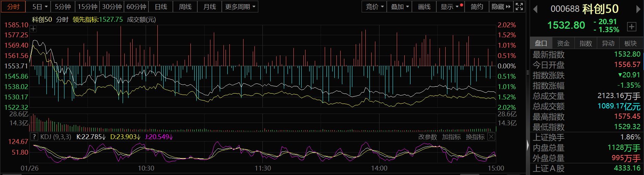The height and width of the screenshot is (175, 644).
Task: Click the 11:30 time axis label
Action: pyautogui.click(x=263, y=168)
